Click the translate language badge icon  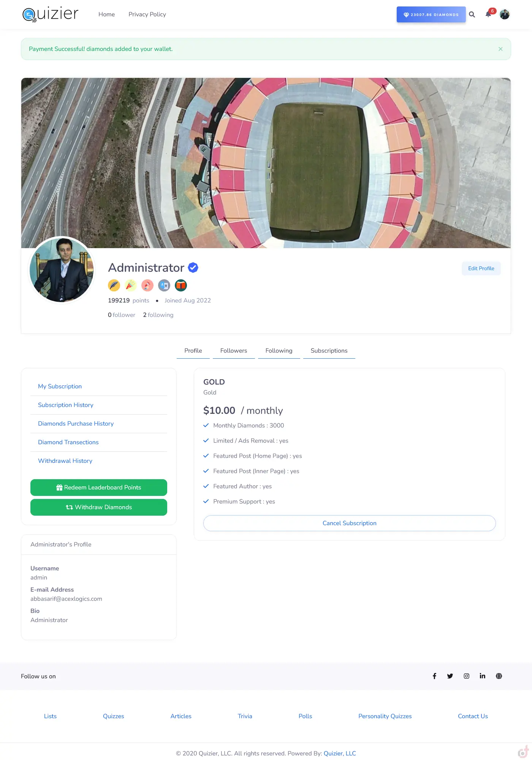point(164,285)
